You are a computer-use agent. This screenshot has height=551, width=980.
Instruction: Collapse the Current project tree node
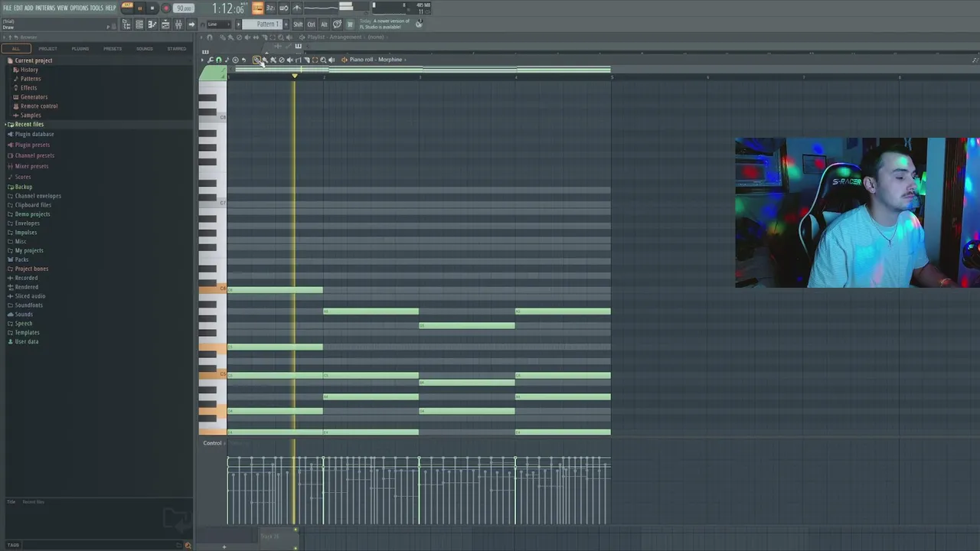pos(34,60)
